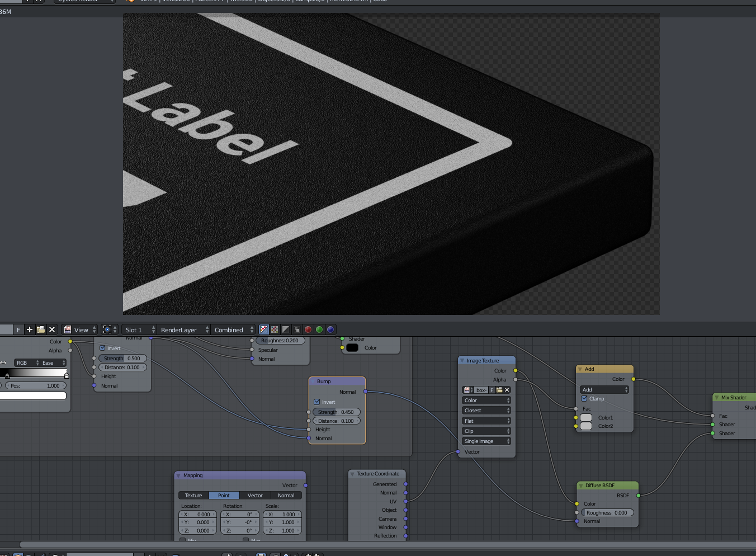Toggle fake user F in Image Texture node
Screen dimensions: 756x556
(x=492, y=390)
